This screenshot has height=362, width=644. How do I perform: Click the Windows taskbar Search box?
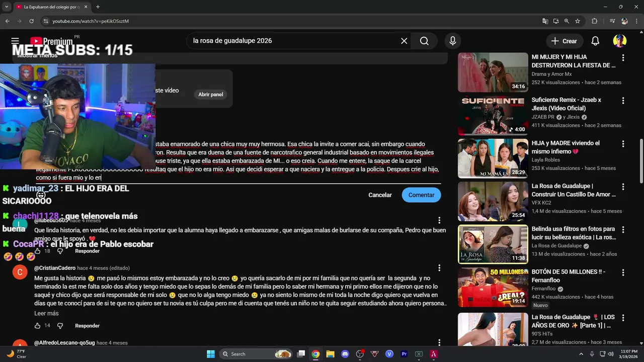pos(257,354)
